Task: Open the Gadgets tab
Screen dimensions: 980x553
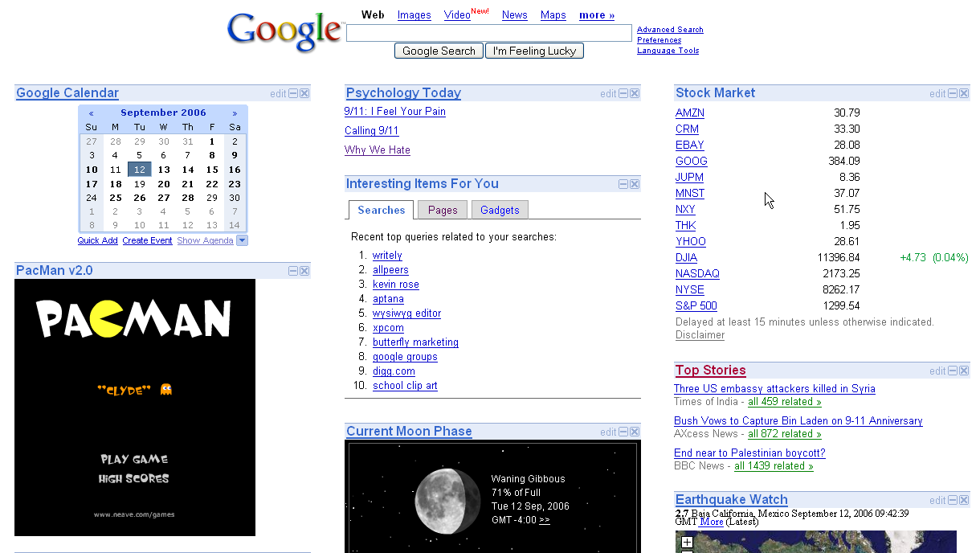Action: coord(500,211)
